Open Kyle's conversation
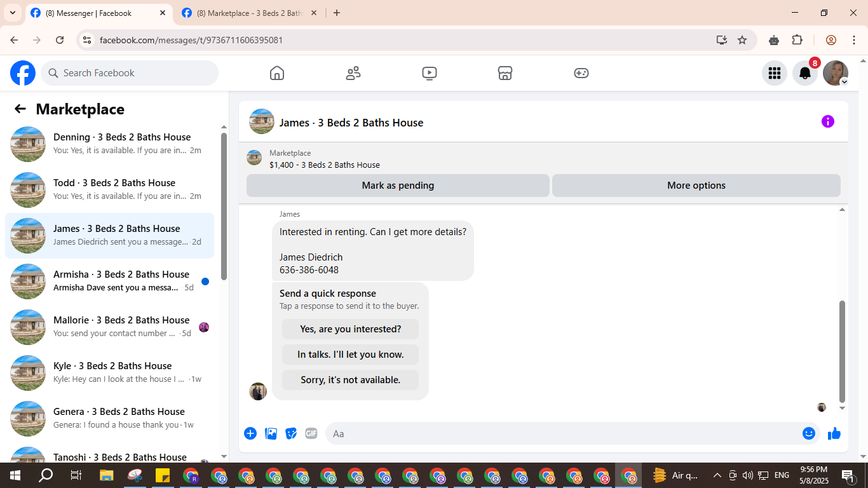 click(x=109, y=373)
